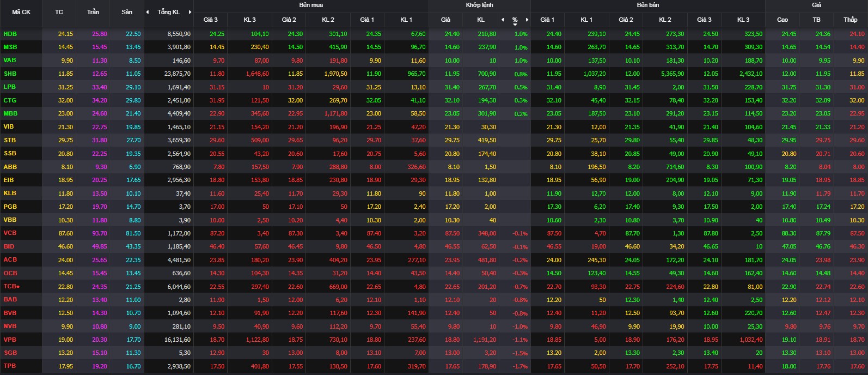868x375 pixels.
Task: Select the EIB stock symbol
Action: [x=9, y=180]
